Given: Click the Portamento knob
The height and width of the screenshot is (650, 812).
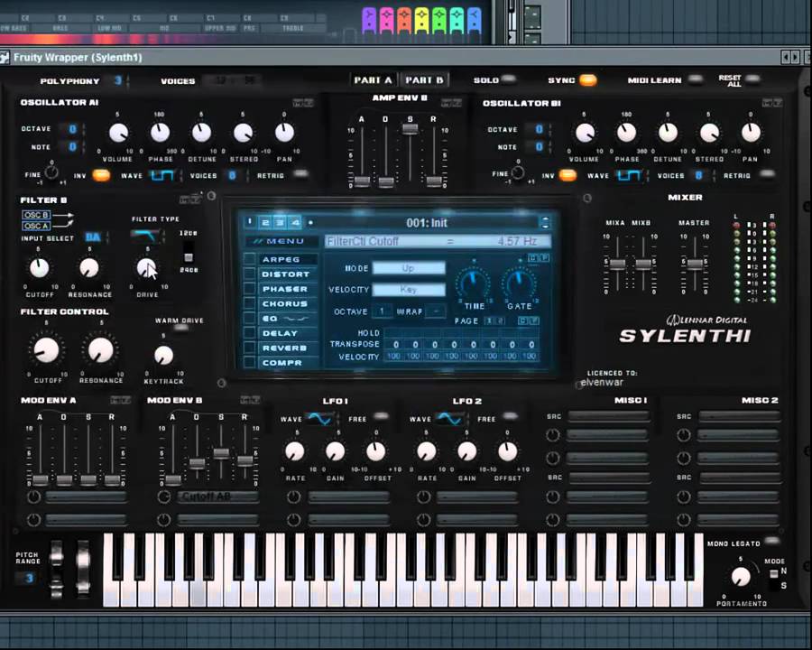Looking at the screenshot, I should (x=741, y=576).
